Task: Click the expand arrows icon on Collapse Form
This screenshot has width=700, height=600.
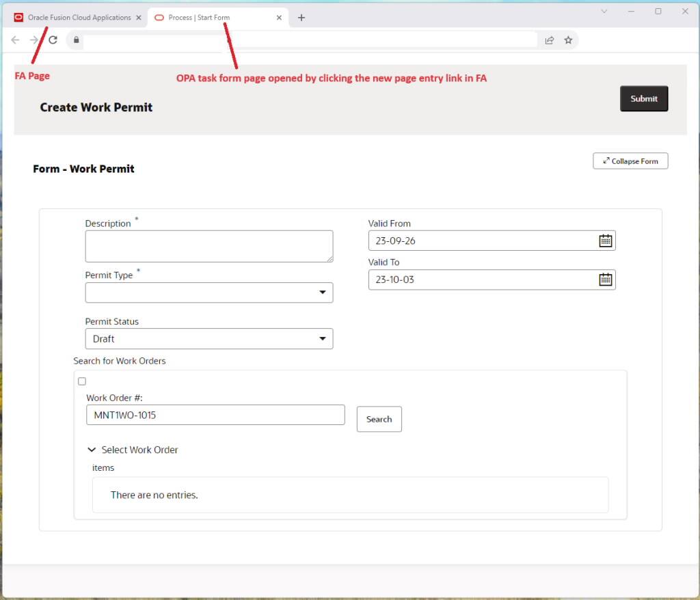Action: click(606, 161)
